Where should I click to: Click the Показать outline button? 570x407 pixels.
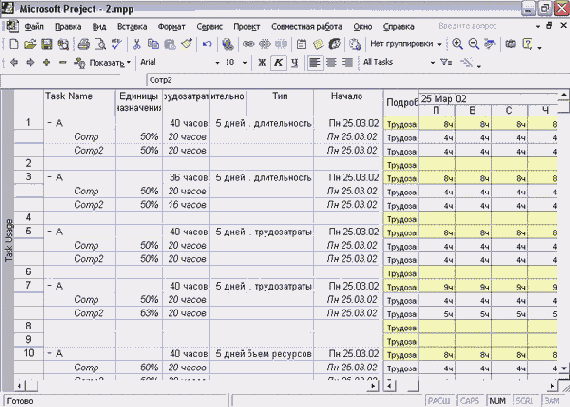click(x=103, y=63)
